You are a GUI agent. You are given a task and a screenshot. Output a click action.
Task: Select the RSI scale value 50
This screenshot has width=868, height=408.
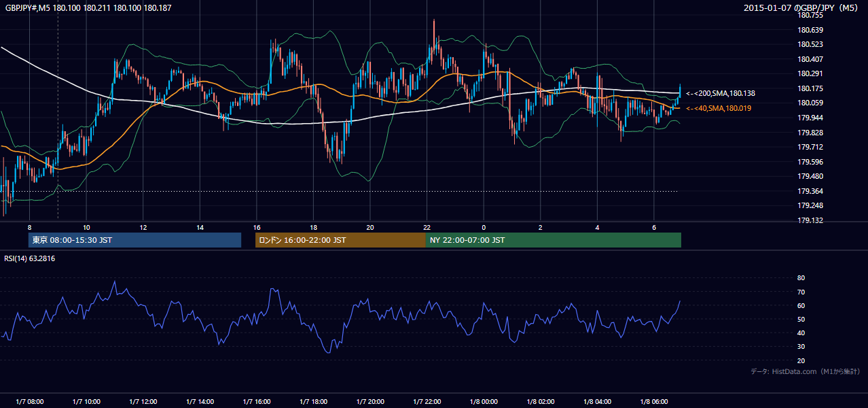point(801,319)
